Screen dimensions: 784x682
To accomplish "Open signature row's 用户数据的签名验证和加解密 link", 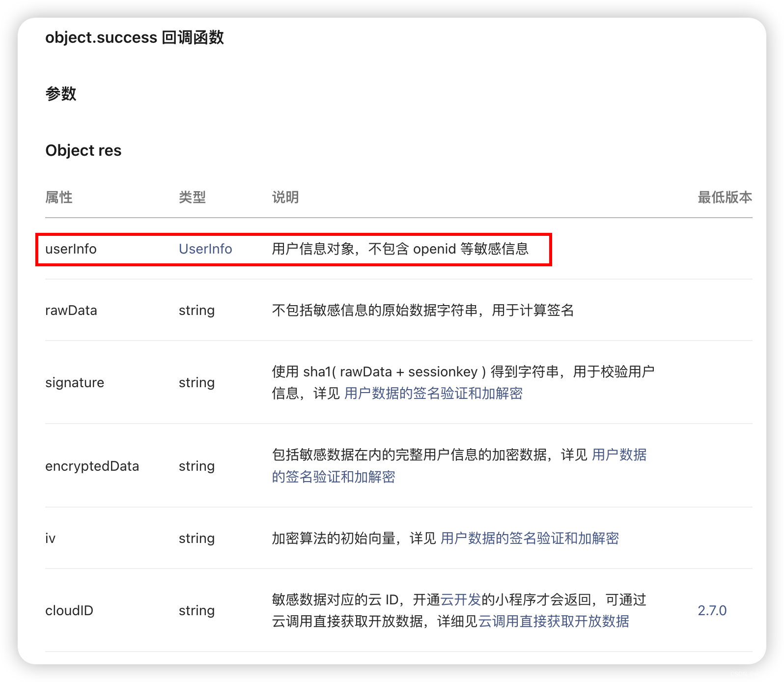I will [433, 394].
